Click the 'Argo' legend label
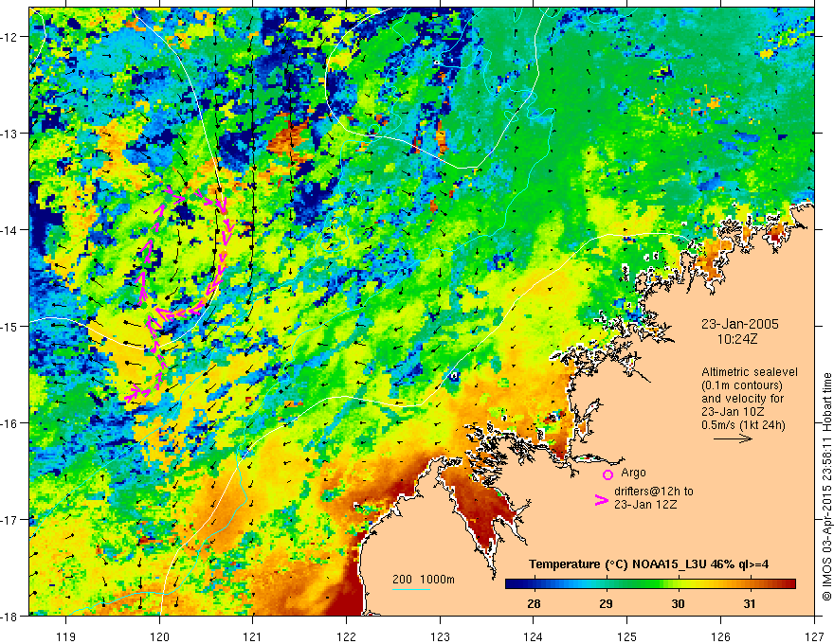Screen dimensions: 834x644 [x=633, y=473]
